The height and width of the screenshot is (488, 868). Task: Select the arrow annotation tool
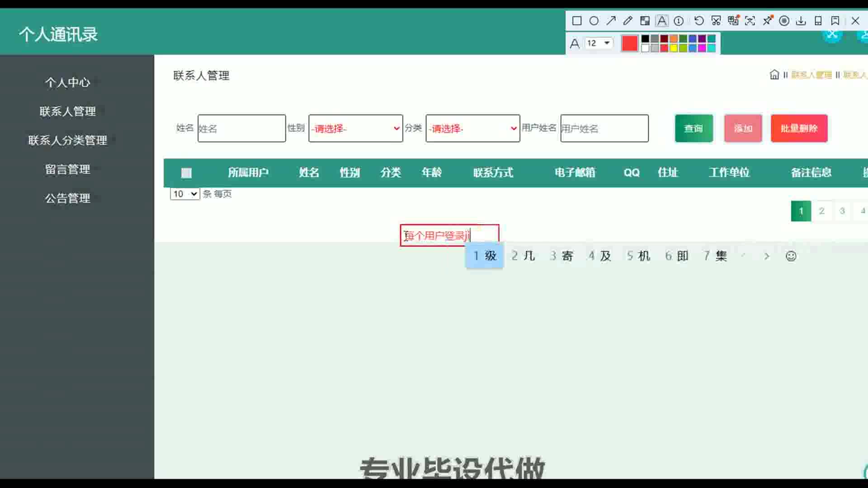[611, 21]
